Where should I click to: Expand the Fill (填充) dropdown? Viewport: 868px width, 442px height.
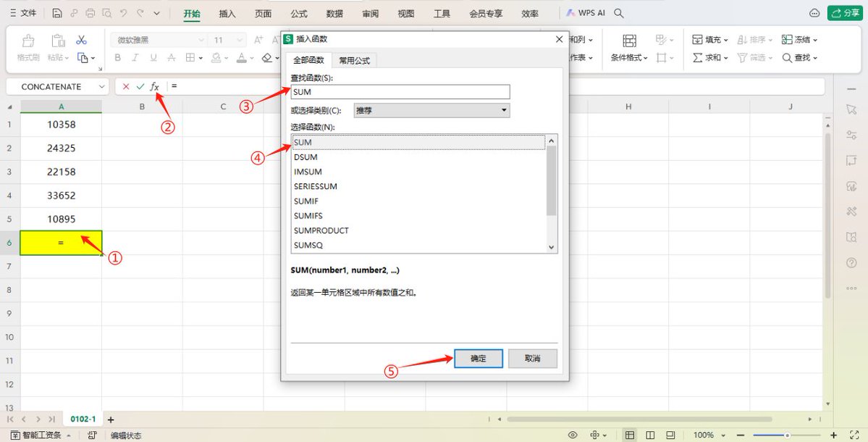pyautogui.click(x=725, y=41)
